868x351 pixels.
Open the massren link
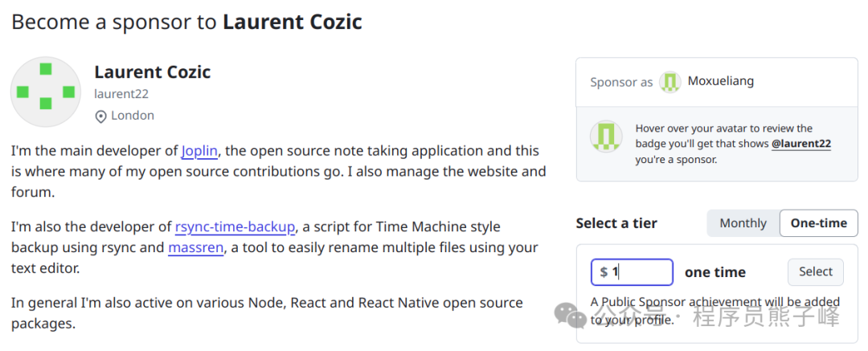coord(196,247)
